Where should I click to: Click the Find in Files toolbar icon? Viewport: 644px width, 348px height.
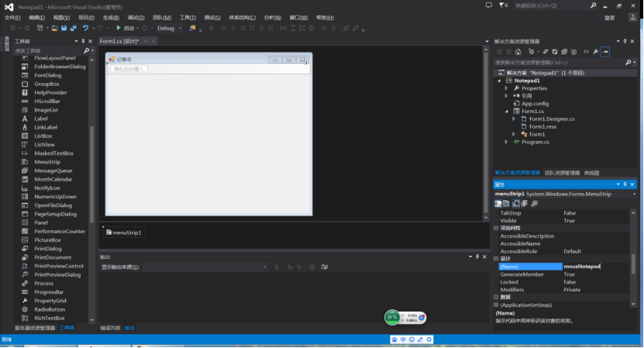pos(192,28)
